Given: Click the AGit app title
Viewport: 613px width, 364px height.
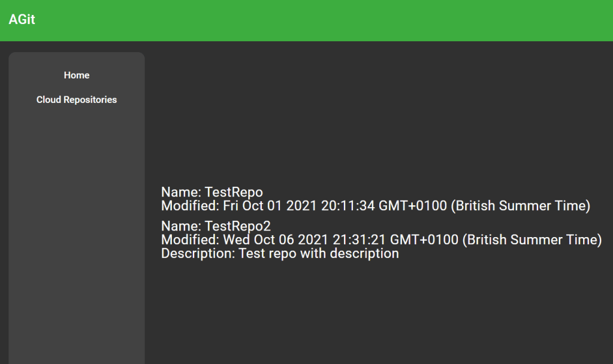Looking at the screenshot, I should tap(22, 20).
